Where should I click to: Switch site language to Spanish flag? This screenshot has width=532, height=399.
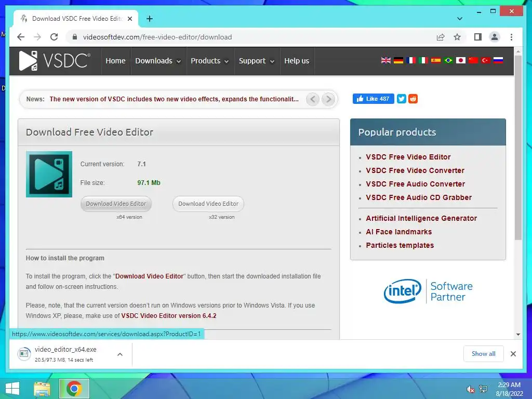(436, 60)
